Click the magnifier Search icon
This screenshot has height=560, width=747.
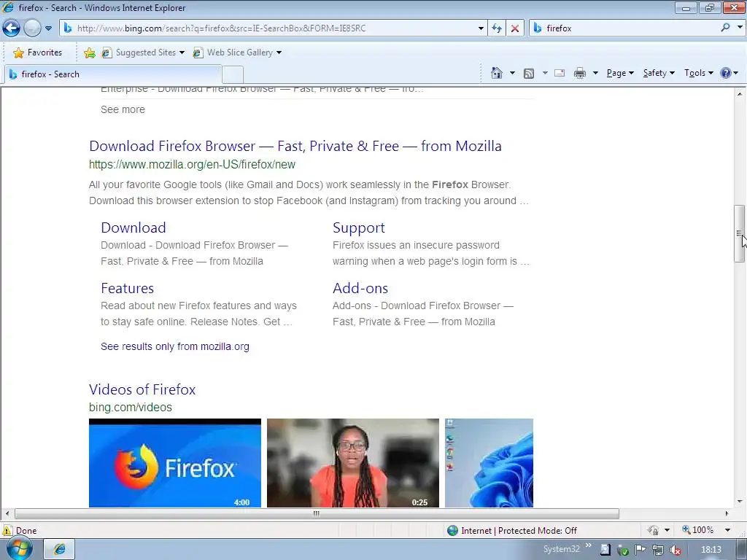726,28
